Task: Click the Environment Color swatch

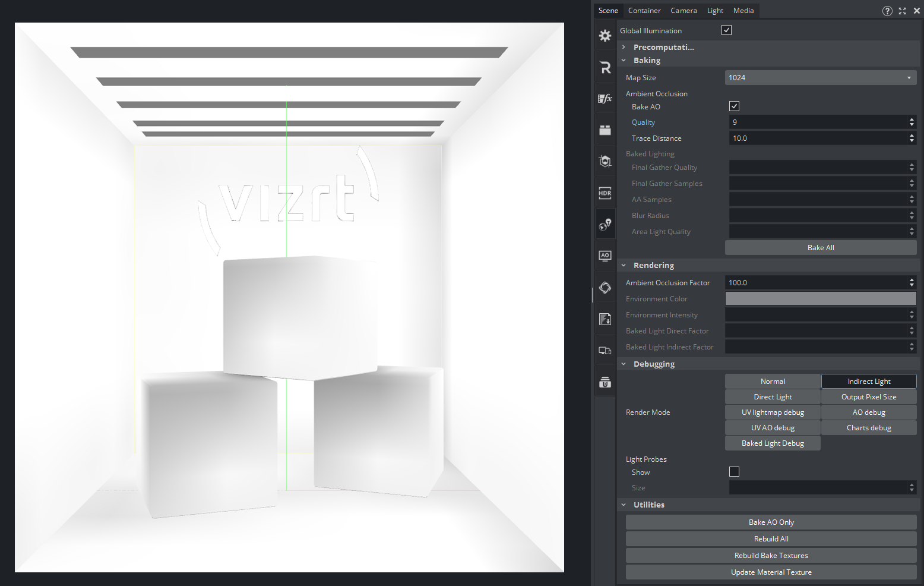Action: click(820, 299)
